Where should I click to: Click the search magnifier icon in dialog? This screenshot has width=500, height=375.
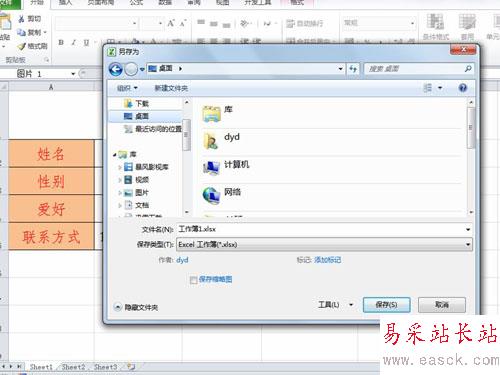(x=468, y=69)
